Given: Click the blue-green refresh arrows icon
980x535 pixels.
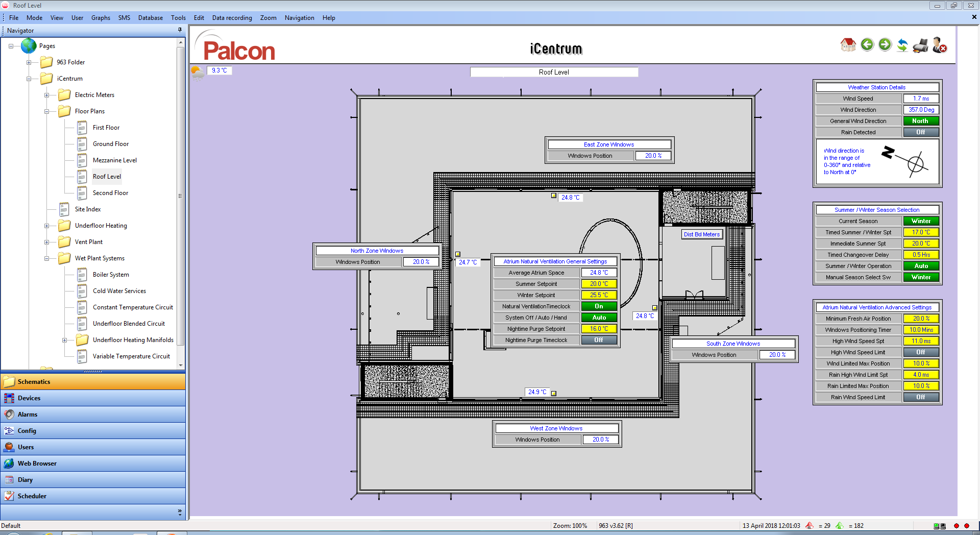Looking at the screenshot, I should click(x=902, y=45).
